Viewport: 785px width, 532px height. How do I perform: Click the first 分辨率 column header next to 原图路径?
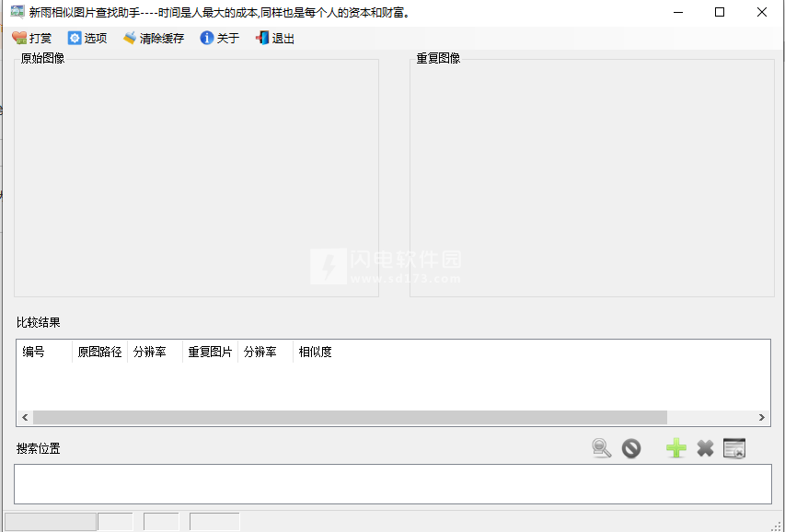pyautogui.click(x=155, y=352)
